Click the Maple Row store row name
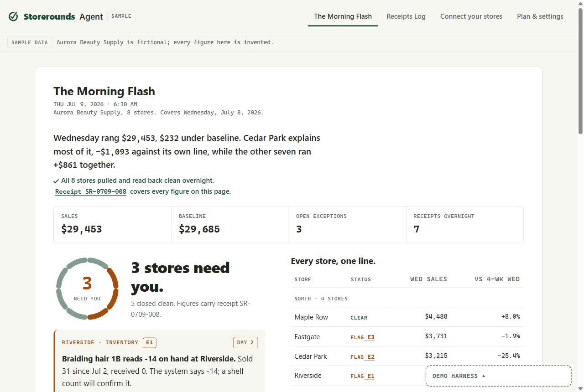The image size is (584, 392). (311, 317)
